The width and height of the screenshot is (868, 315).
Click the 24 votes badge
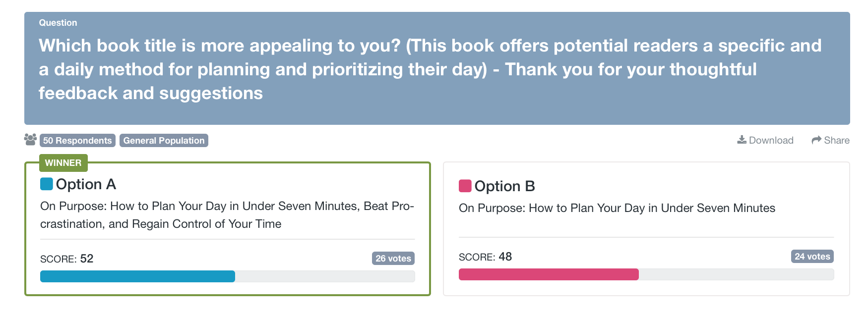point(811,256)
